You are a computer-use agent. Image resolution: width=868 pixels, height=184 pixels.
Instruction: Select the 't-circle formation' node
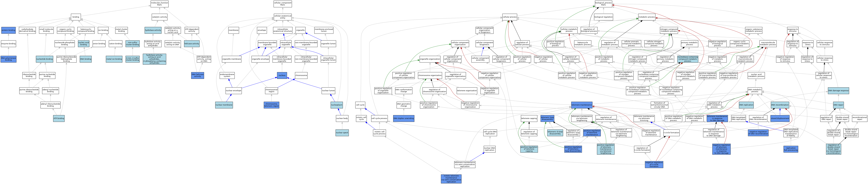pos(672,133)
